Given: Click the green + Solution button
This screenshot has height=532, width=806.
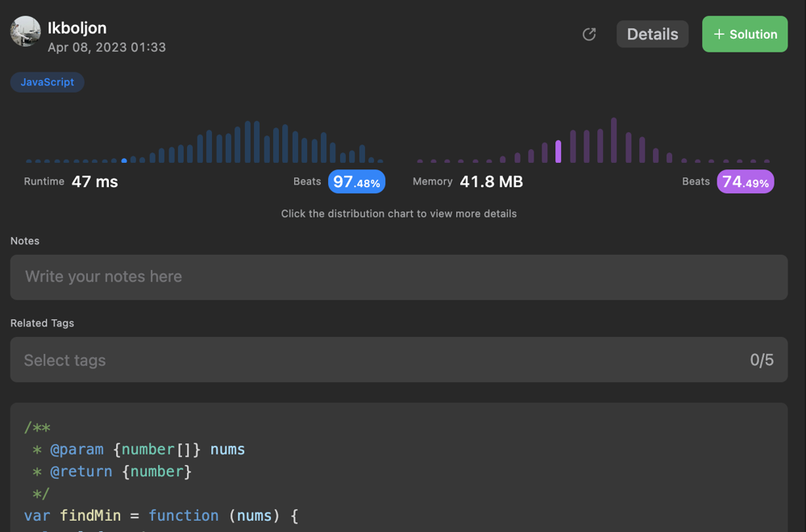Looking at the screenshot, I should [745, 35].
